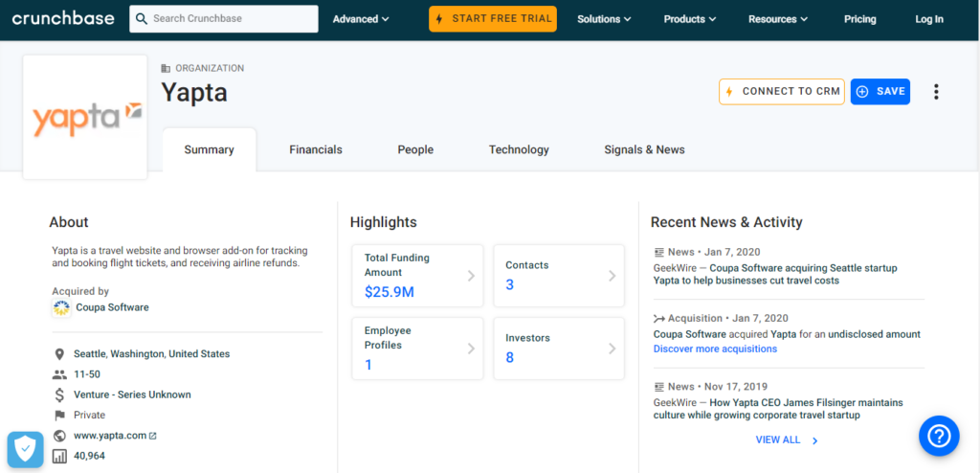
Task: Open the three-dot more options menu
Action: [x=936, y=92]
